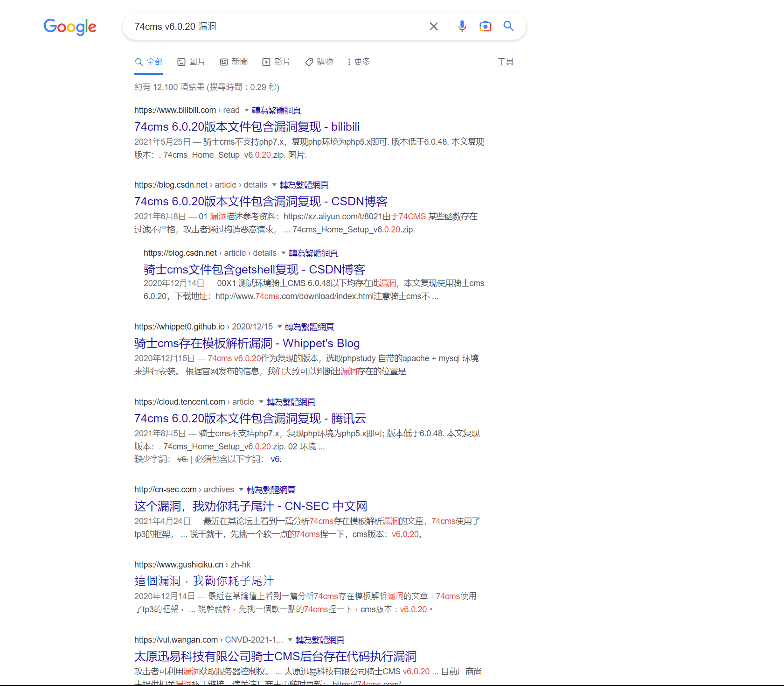Click the magnifier search button

pyautogui.click(x=508, y=26)
